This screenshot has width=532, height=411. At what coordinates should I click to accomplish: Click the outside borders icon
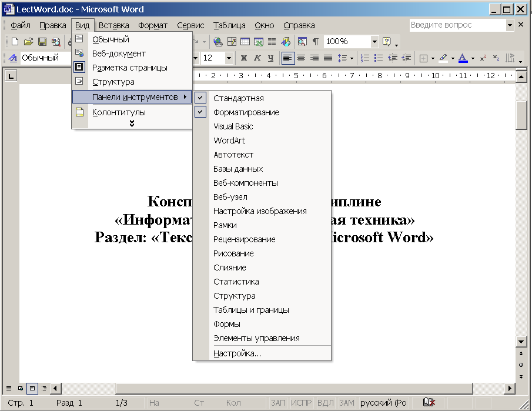tap(423, 58)
